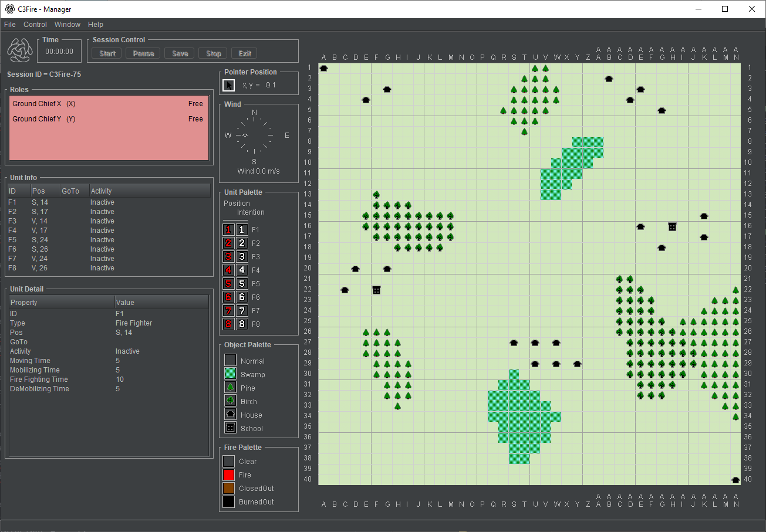This screenshot has height=532, width=766.
Task: Select the black BurnedOut swatch
Action: pyautogui.click(x=229, y=502)
